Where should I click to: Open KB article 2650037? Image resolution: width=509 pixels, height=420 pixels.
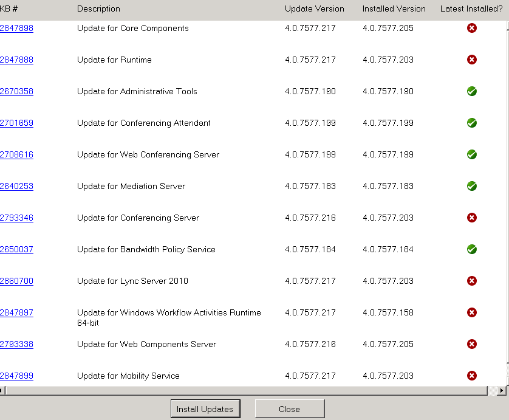click(x=16, y=249)
